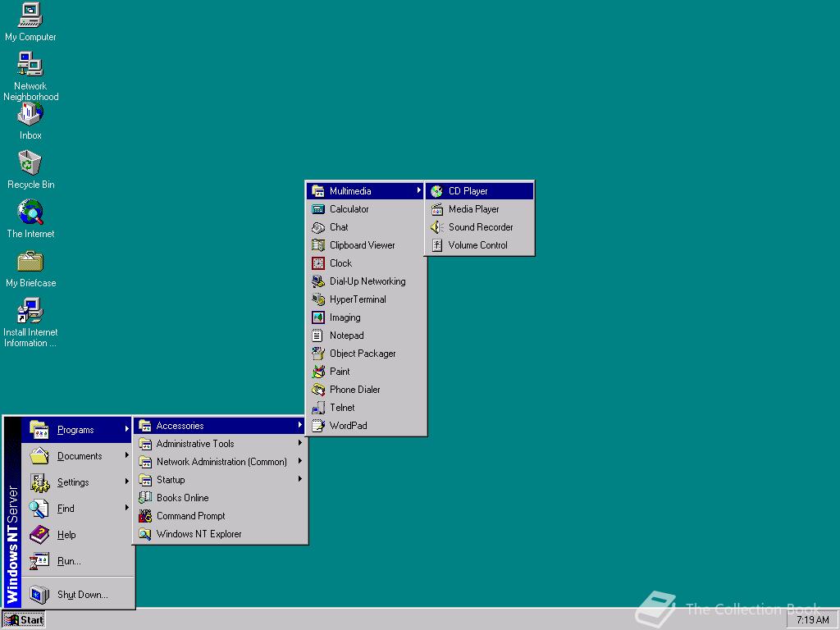Expand the Settings submenu arrow
The width and height of the screenshot is (840, 630).
pos(126,482)
